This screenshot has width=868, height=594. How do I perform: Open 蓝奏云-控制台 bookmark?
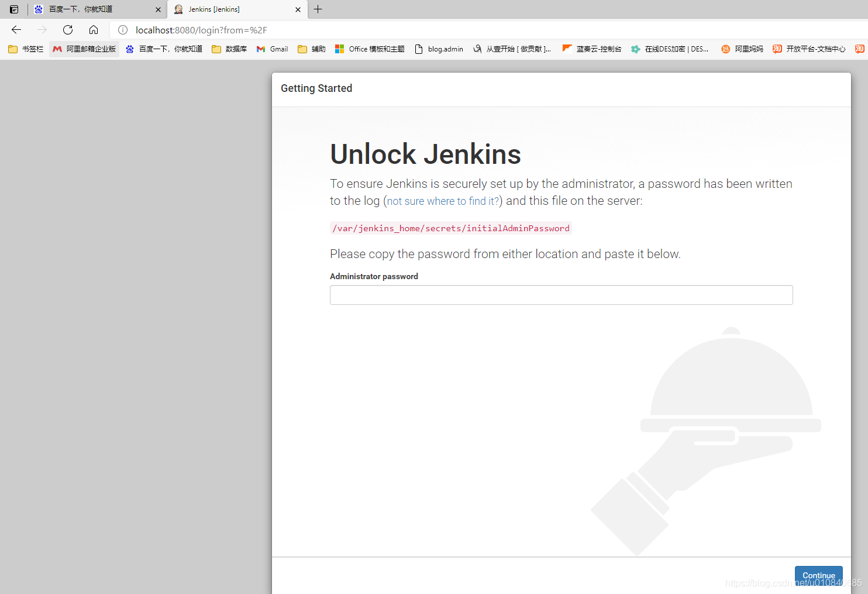pyautogui.click(x=592, y=49)
